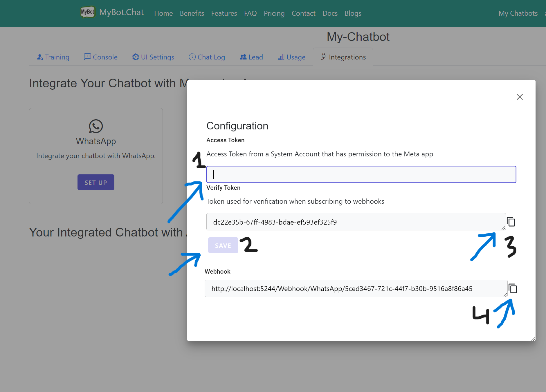Copy the Webhook URL to clipboard
Viewport: 546px width, 392px height.
[513, 289]
